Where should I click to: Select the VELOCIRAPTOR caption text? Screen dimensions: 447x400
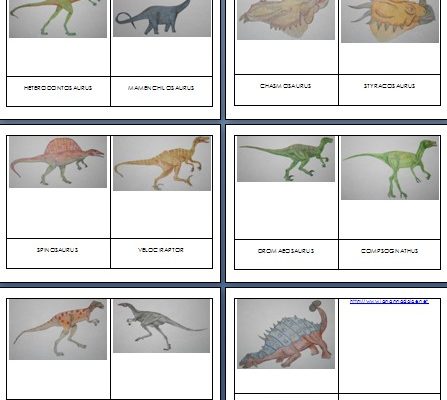coord(161,250)
